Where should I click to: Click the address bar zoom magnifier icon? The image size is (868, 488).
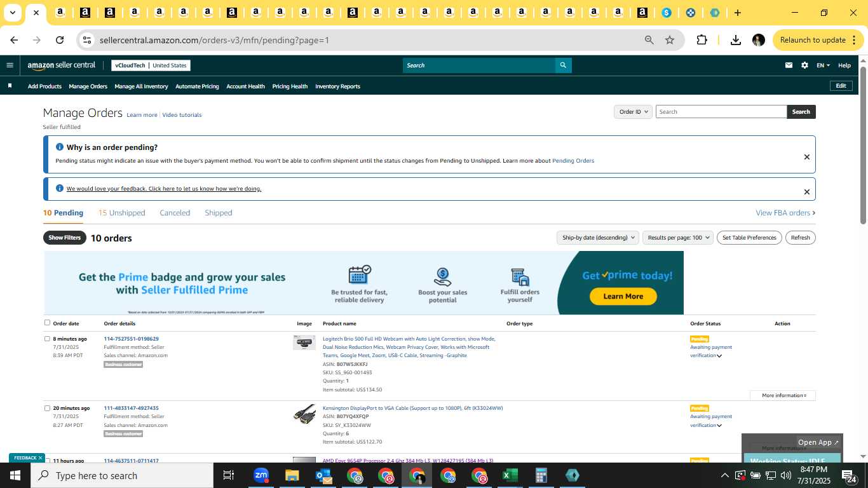pos(649,40)
